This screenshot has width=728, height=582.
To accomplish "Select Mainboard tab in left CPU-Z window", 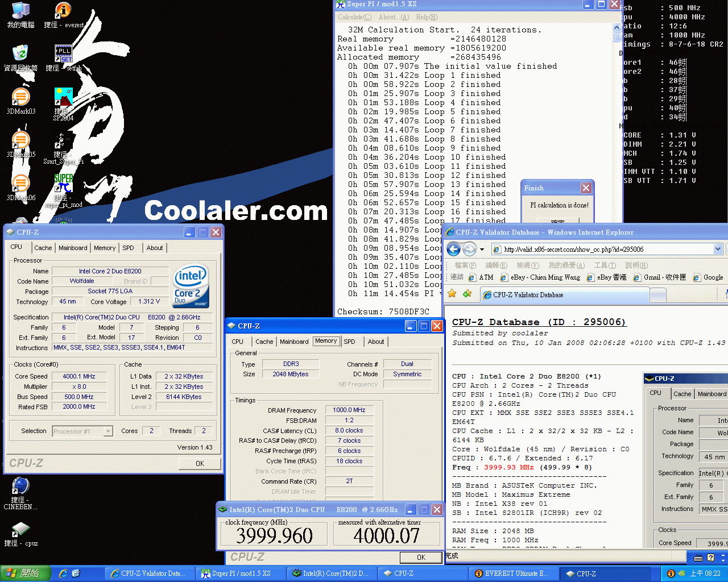I will click(73, 248).
